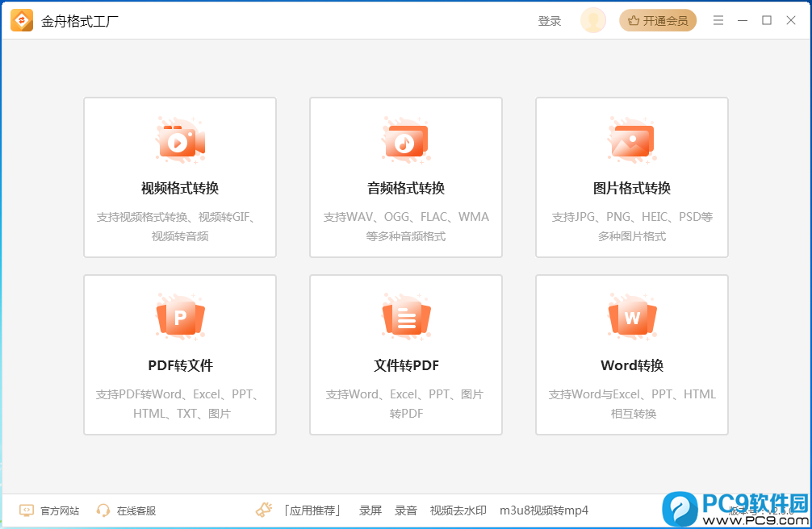The height and width of the screenshot is (529, 812).
Task: Click the thumbs-up icon in 开通会员
Action: click(x=634, y=21)
